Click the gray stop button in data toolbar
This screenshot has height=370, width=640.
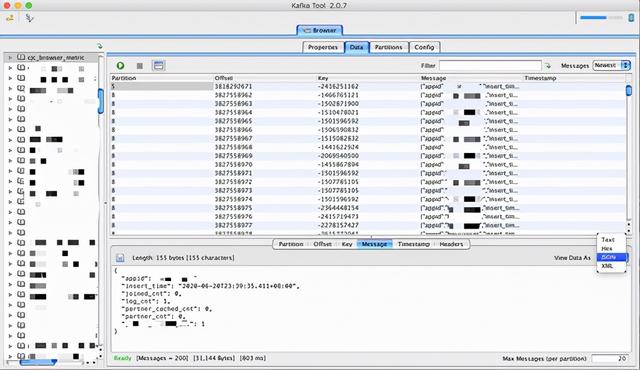pyautogui.click(x=140, y=66)
